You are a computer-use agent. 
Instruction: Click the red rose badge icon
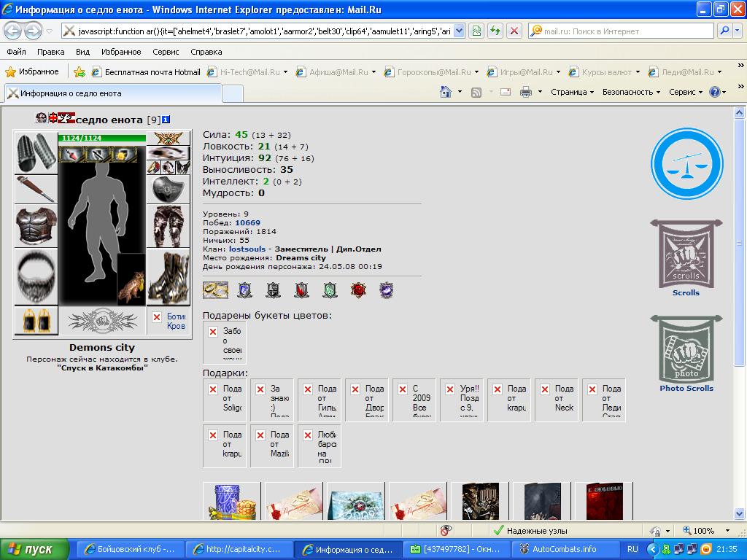point(358,289)
